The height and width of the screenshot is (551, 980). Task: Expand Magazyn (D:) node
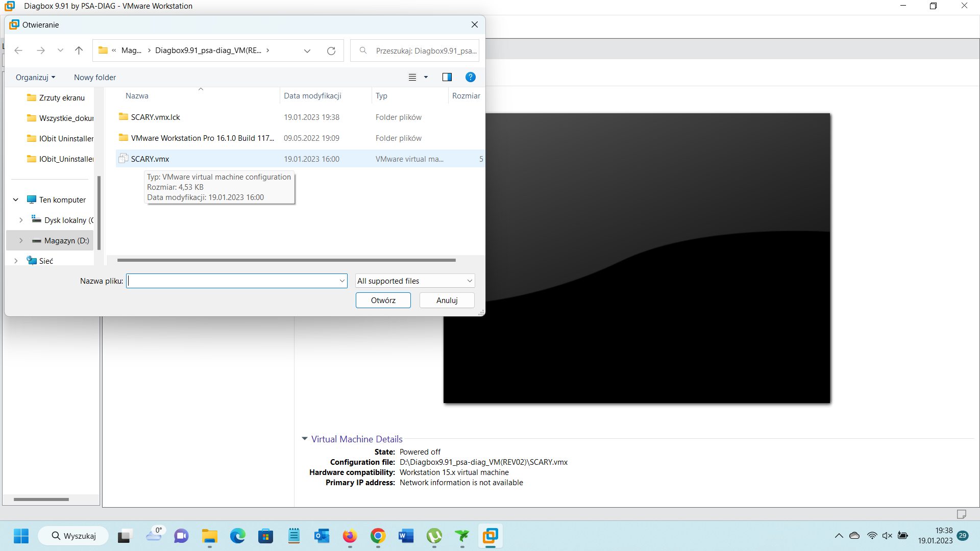[x=21, y=241]
